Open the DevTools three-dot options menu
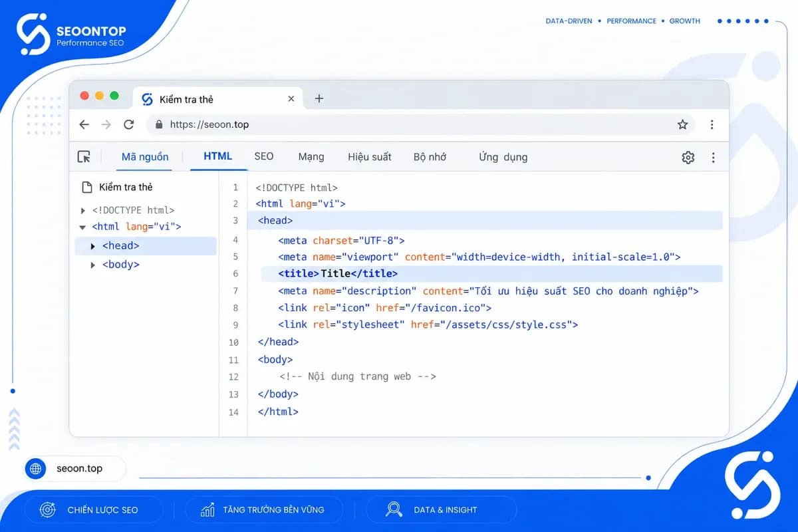This screenshot has height=532, width=798. (713, 158)
